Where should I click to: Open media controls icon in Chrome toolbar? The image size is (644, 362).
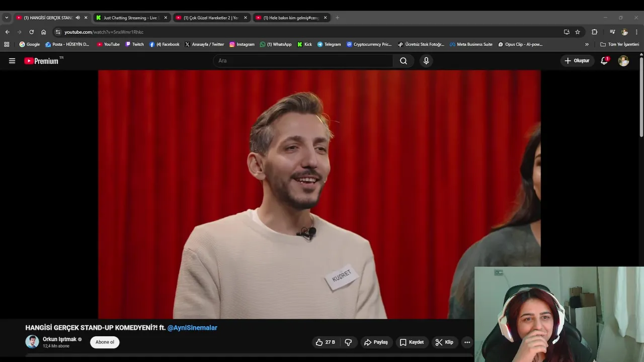tap(612, 32)
